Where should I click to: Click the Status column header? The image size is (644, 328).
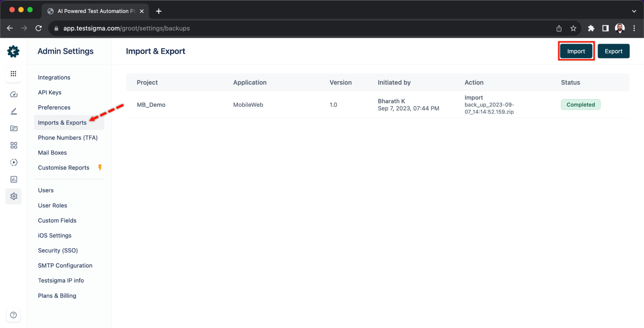(570, 83)
